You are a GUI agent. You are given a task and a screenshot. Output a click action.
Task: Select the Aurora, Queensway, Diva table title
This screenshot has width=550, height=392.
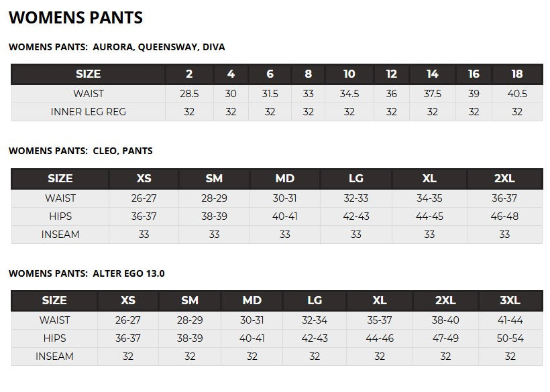coord(117,48)
